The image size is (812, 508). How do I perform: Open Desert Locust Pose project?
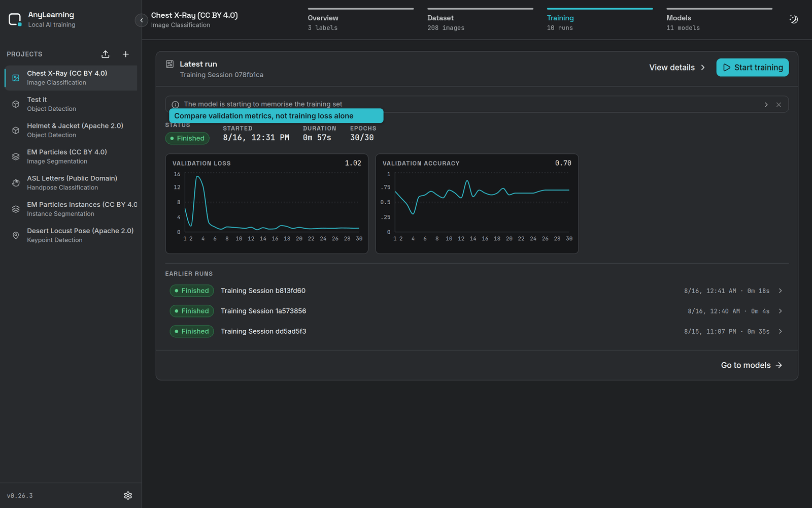71,235
